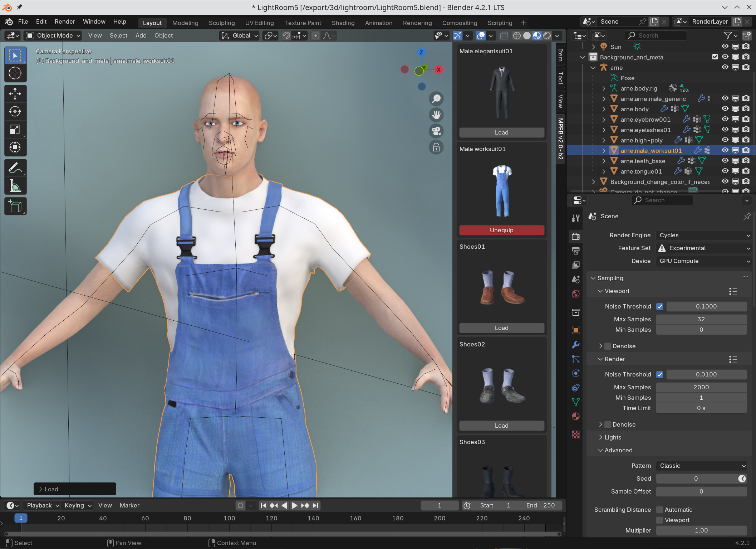Click the pan view hand icon
756x549 pixels.
coord(436,115)
